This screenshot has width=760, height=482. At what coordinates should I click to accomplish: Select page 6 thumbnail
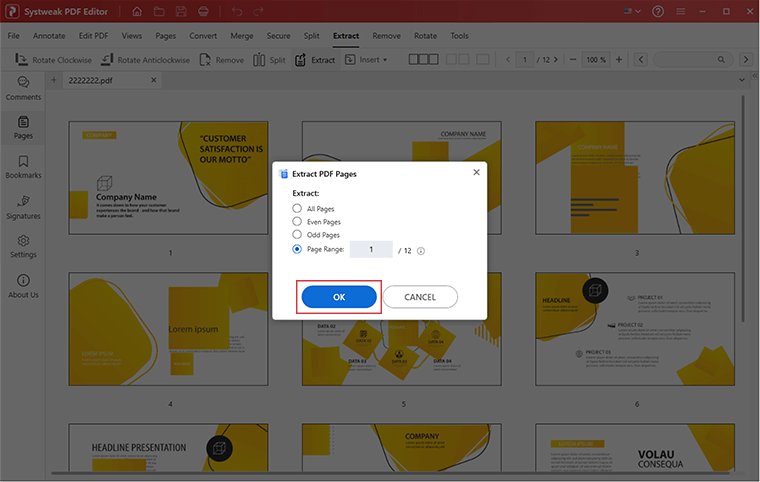(x=635, y=329)
